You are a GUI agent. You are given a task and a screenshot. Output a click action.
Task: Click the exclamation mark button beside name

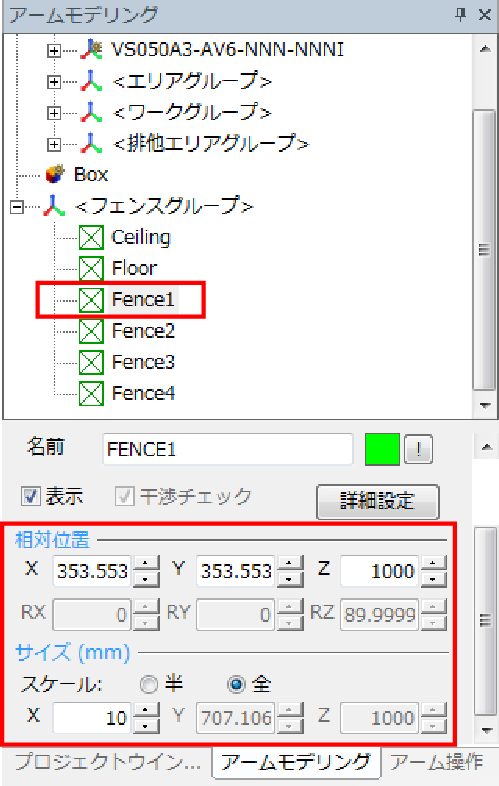coord(418,449)
